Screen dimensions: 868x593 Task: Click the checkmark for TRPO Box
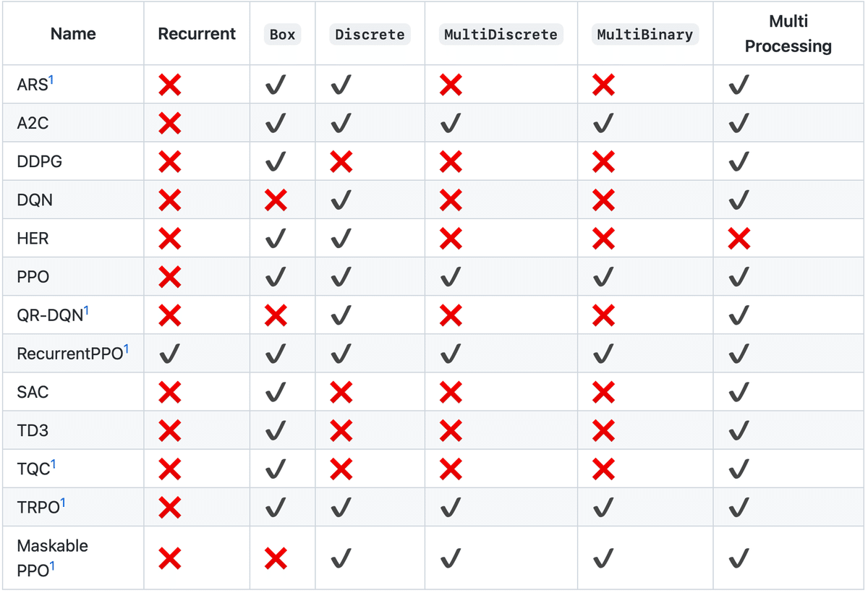point(276,507)
